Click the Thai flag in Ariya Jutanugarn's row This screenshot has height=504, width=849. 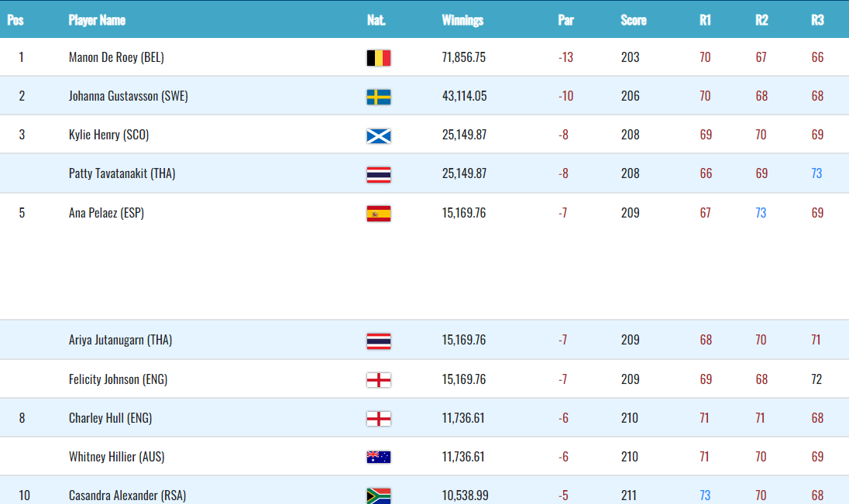pyautogui.click(x=378, y=341)
